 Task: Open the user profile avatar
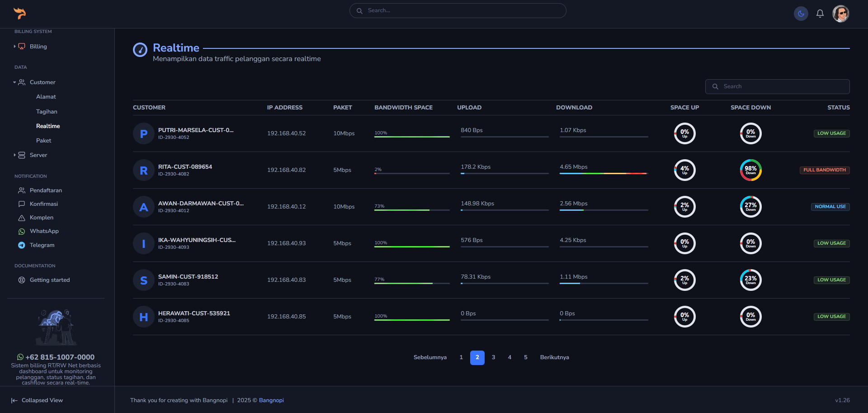[x=840, y=14]
